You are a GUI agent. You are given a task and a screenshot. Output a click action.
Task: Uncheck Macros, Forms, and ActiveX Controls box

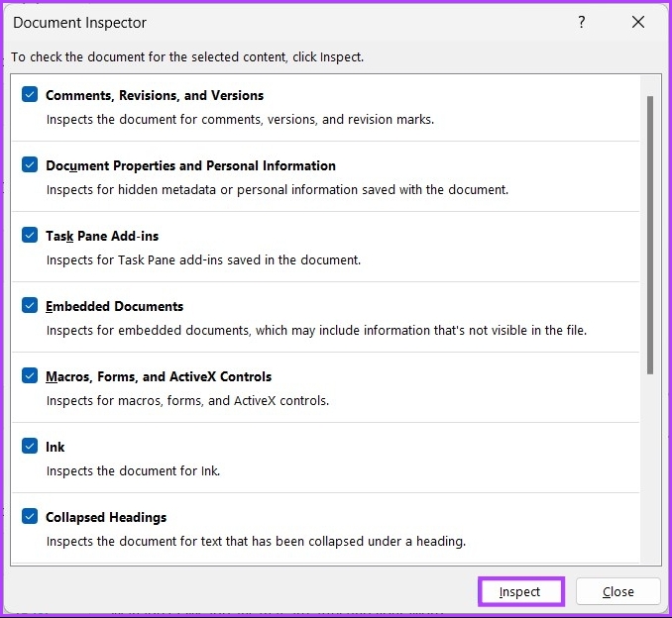(x=30, y=376)
